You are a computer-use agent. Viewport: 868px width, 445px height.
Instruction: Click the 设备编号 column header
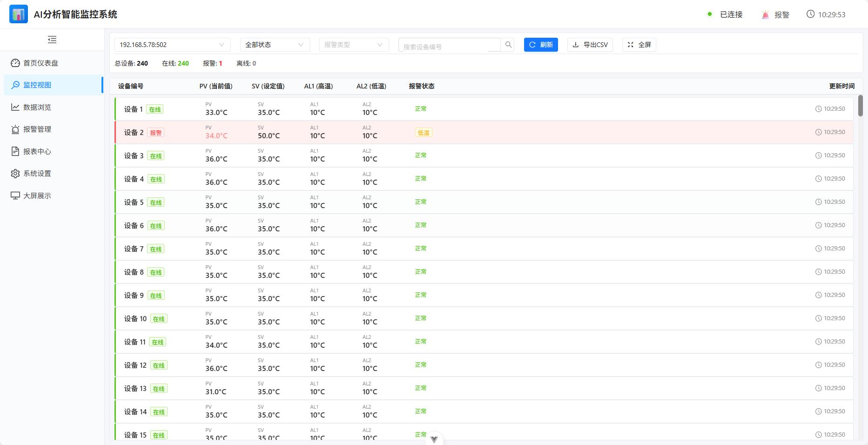(131, 86)
